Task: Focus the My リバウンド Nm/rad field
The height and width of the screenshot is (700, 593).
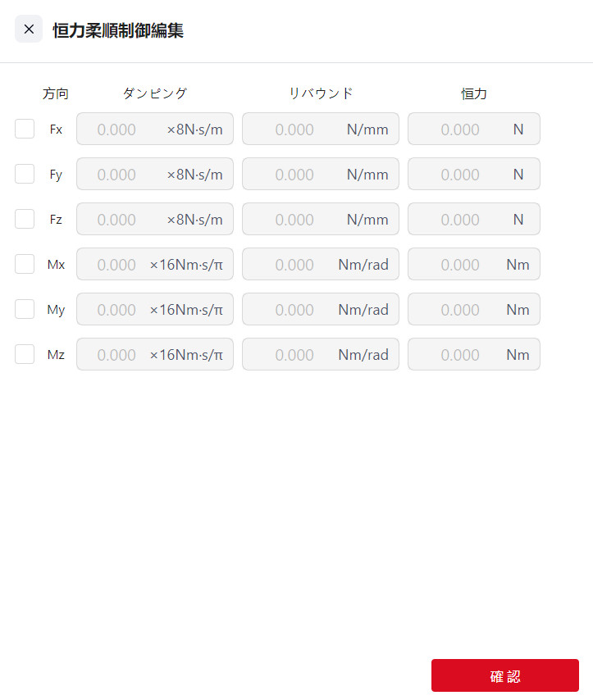Action: pos(295,310)
